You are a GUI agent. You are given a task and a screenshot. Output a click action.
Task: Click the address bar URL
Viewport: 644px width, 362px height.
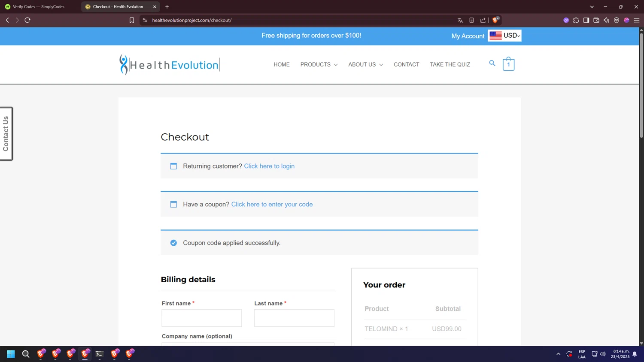pyautogui.click(x=192, y=20)
